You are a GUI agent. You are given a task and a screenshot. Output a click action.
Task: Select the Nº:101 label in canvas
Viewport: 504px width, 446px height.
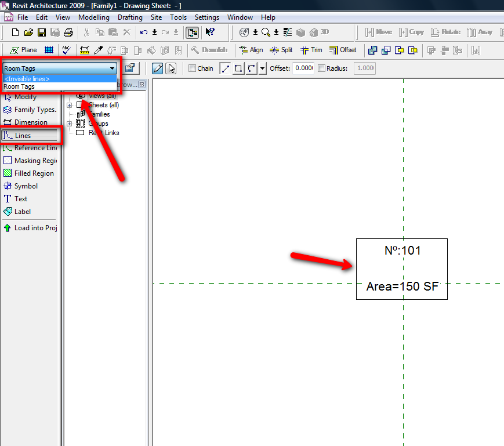click(403, 251)
